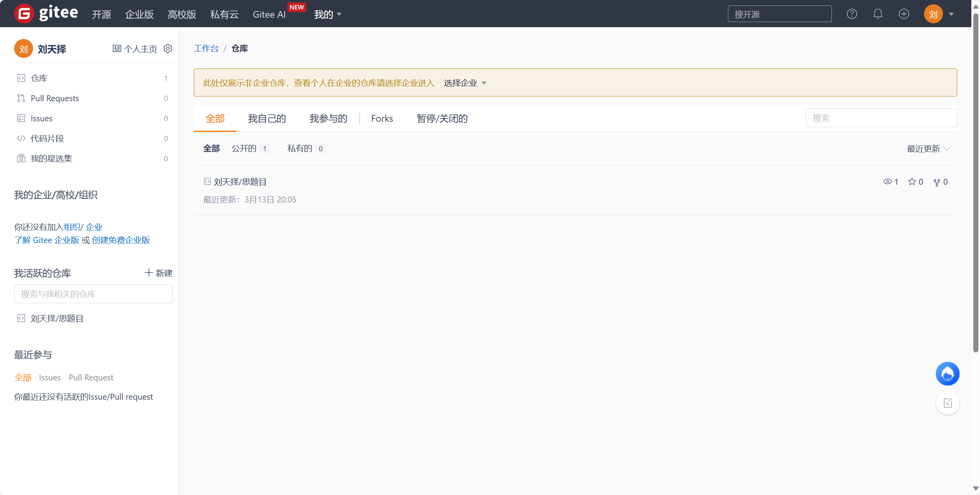Click the feedback note floating icon
The width and height of the screenshot is (980, 495).
point(947,403)
